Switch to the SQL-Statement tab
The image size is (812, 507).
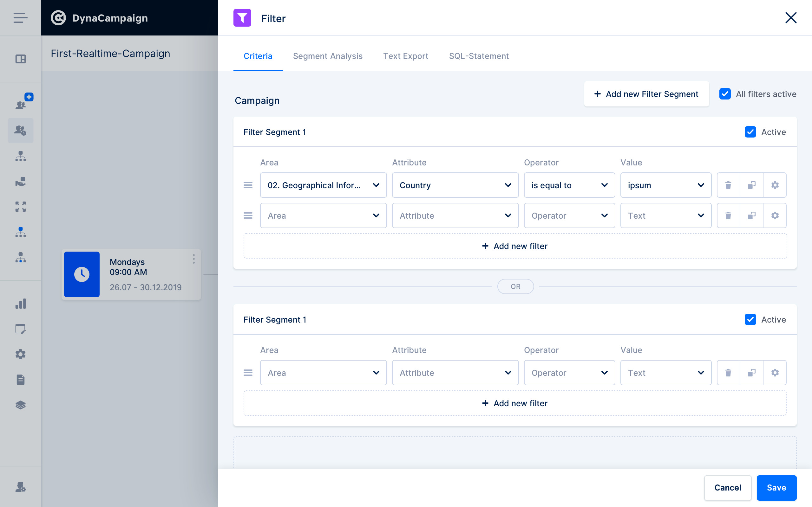pyautogui.click(x=479, y=56)
